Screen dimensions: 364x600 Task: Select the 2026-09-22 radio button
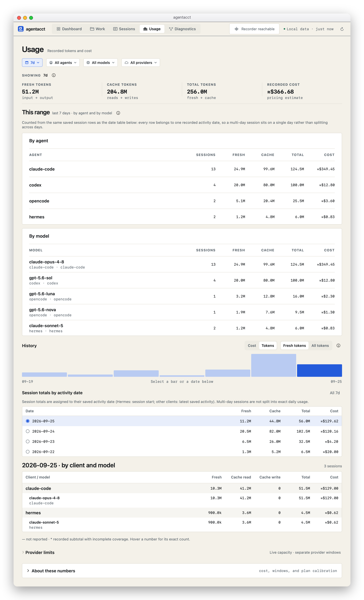click(28, 452)
